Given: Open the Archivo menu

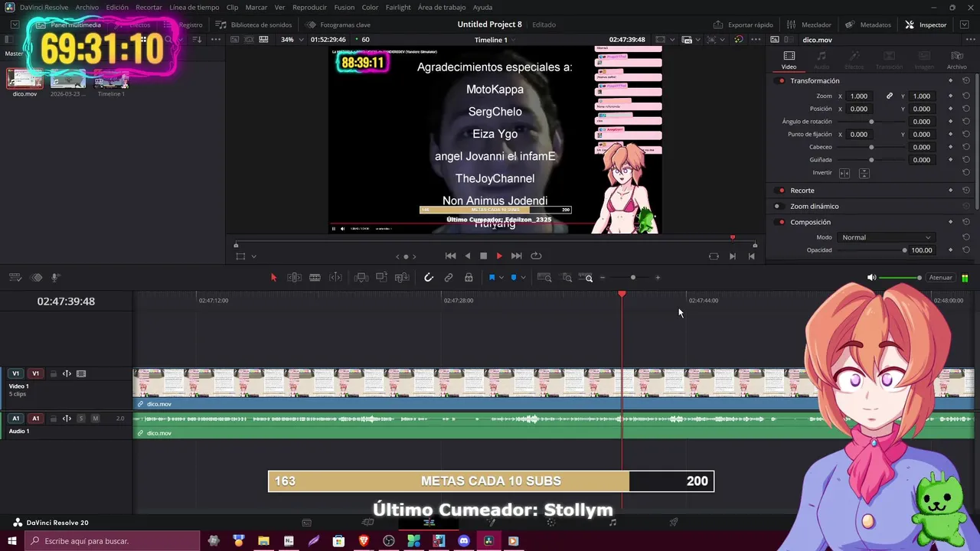Looking at the screenshot, I should [x=87, y=7].
